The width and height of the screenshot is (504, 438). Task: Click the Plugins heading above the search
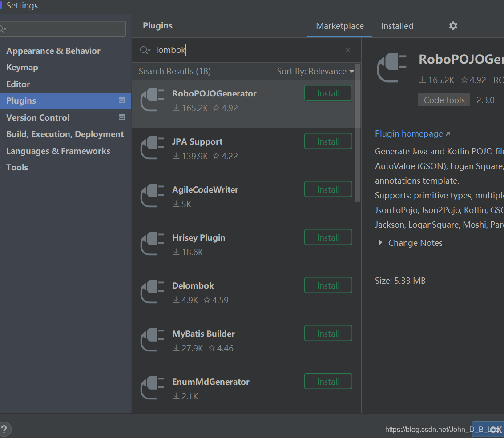pyautogui.click(x=157, y=26)
